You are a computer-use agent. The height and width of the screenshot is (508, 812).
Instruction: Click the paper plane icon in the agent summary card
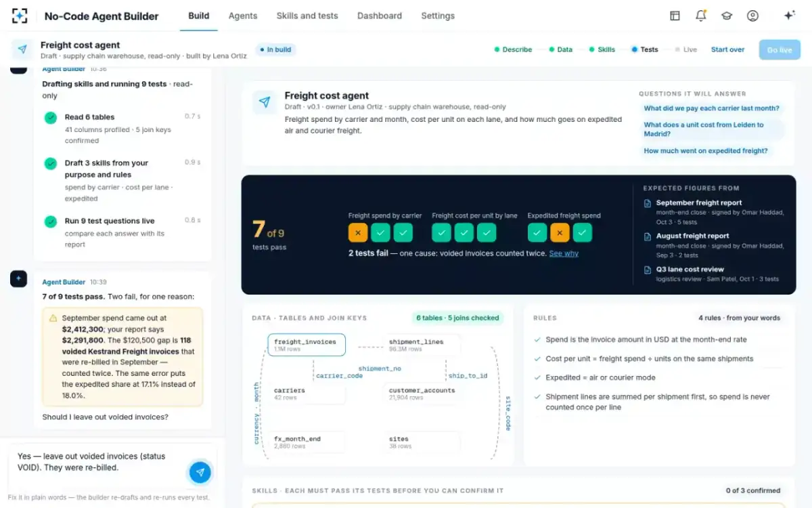coord(265,102)
